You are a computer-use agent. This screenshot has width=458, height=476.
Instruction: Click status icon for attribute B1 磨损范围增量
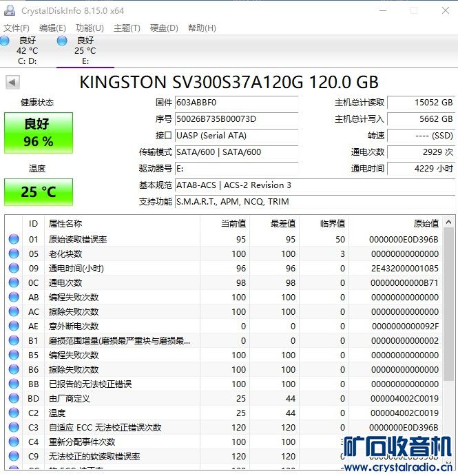(14, 340)
